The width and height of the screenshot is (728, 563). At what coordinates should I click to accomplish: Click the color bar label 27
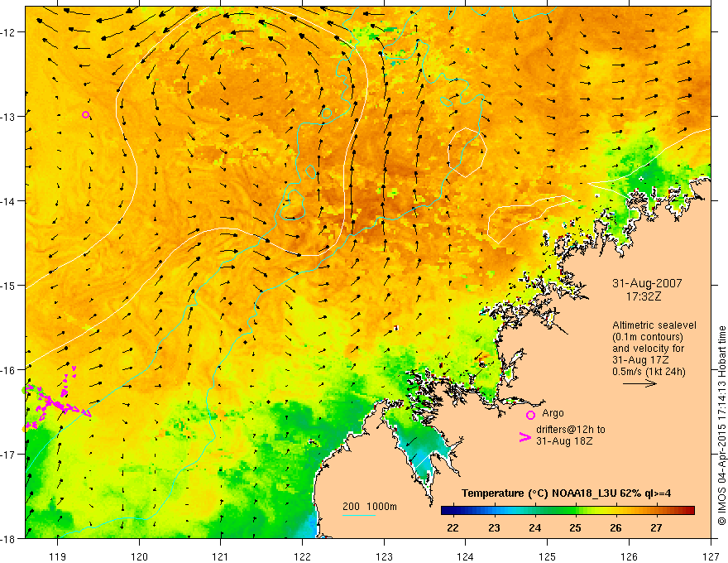pos(656,528)
